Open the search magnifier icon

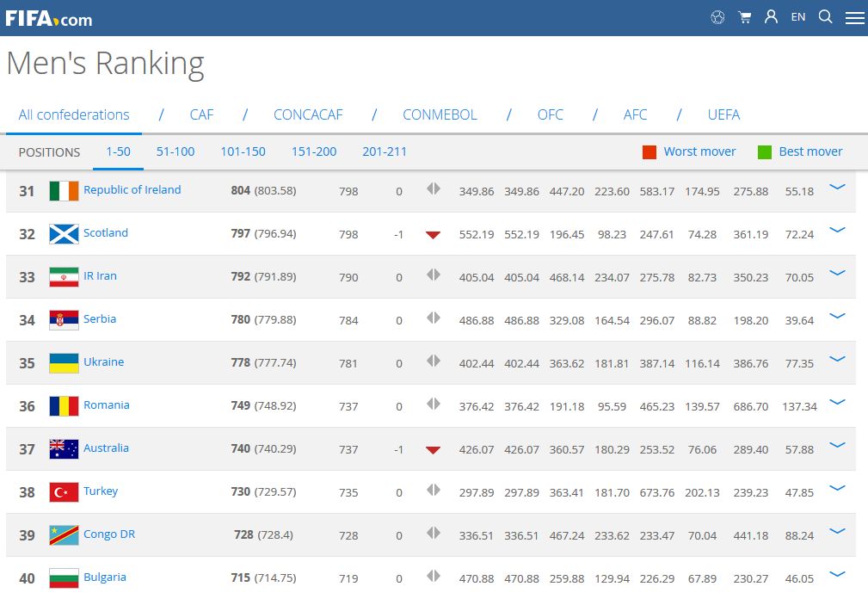[x=825, y=16]
